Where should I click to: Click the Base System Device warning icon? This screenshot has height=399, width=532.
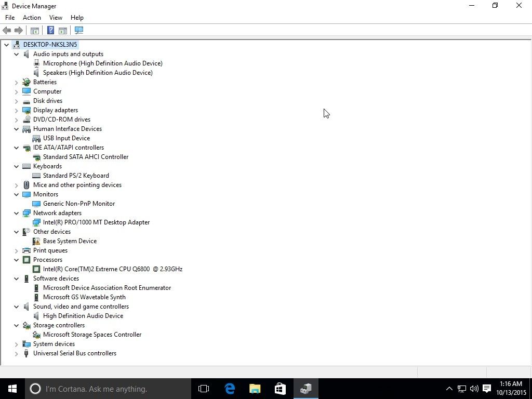[36, 241]
